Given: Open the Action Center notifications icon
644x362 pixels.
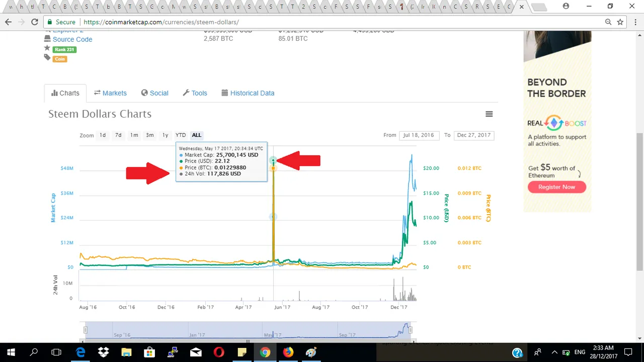Looking at the screenshot, I should pyautogui.click(x=628, y=352).
